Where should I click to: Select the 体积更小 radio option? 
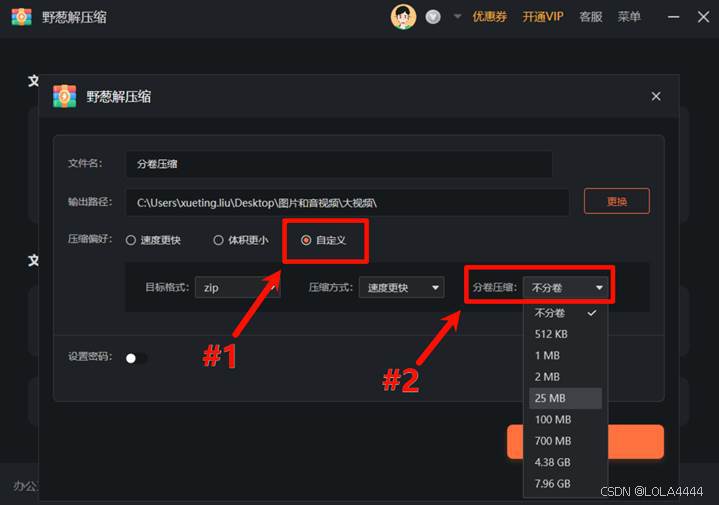coord(241,240)
